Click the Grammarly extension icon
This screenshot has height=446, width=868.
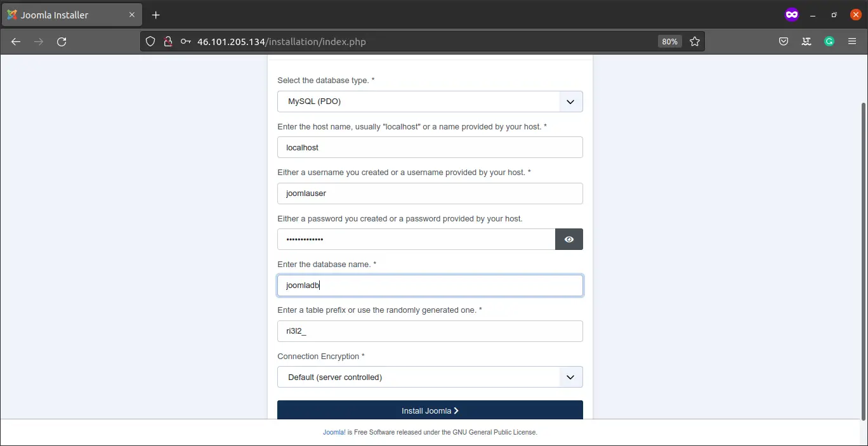(x=829, y=41)
